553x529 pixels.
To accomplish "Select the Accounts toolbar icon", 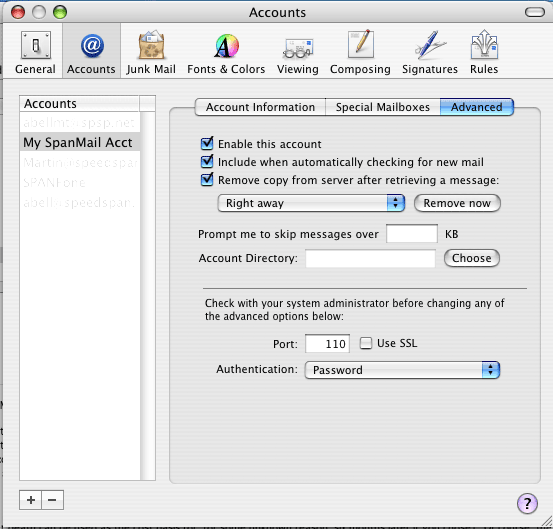I will [x=91, y=52].
